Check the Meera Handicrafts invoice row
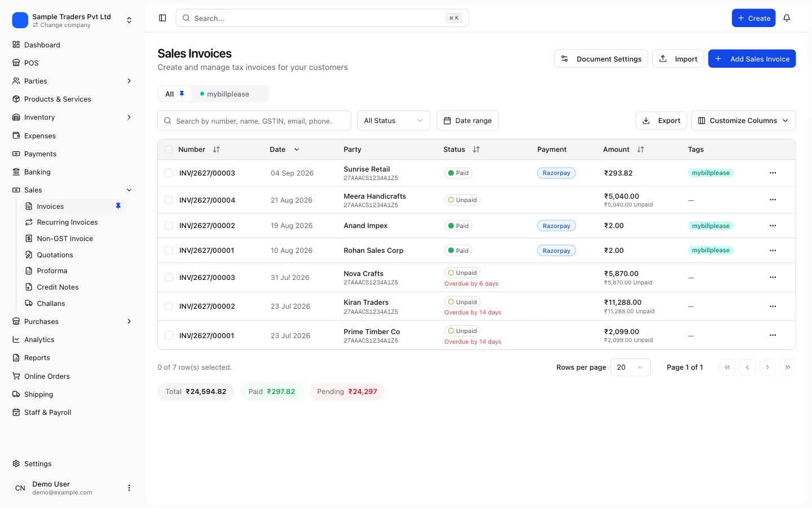The width and height of the screenshot is (812, 508). pos(169,200)
